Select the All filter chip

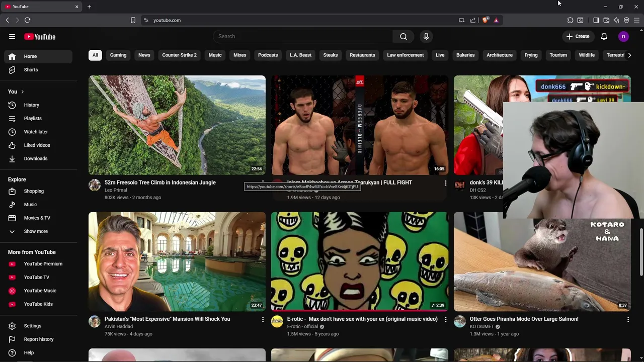tap(95, 55)
